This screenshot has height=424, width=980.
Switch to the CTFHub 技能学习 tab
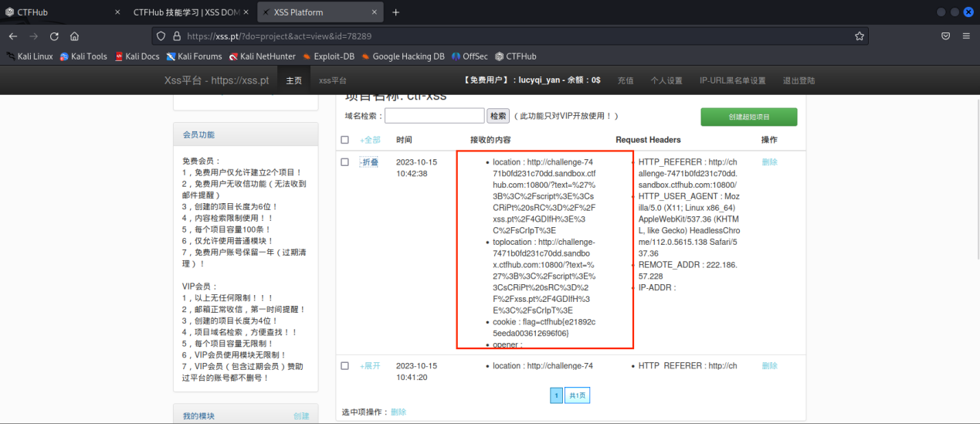pos(190,12)
